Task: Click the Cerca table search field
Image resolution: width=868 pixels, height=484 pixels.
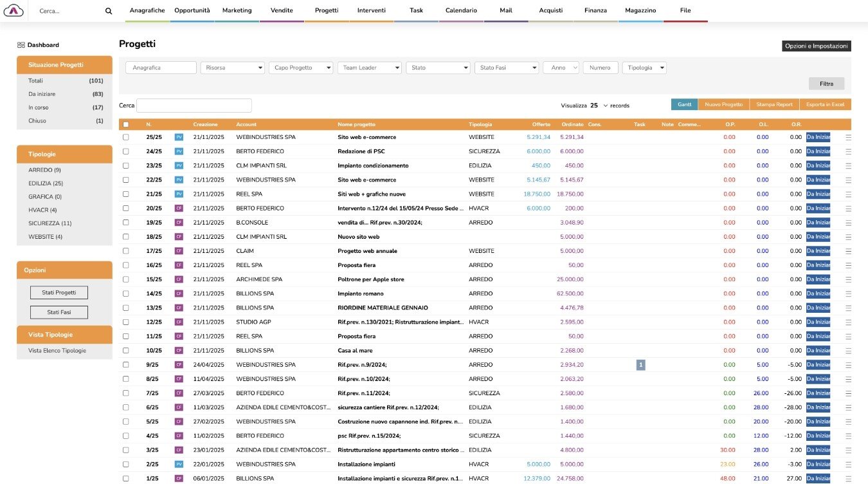Action: tap(194, 106)
